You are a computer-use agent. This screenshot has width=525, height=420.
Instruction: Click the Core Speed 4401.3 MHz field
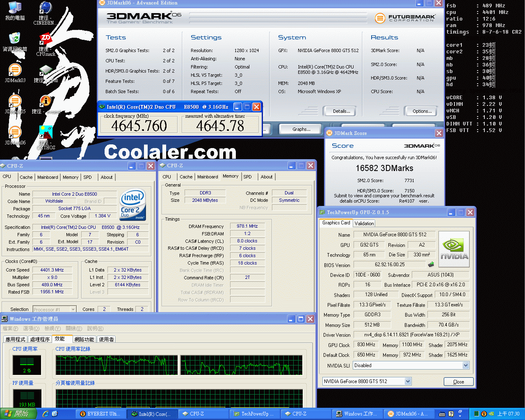(52, 270)
